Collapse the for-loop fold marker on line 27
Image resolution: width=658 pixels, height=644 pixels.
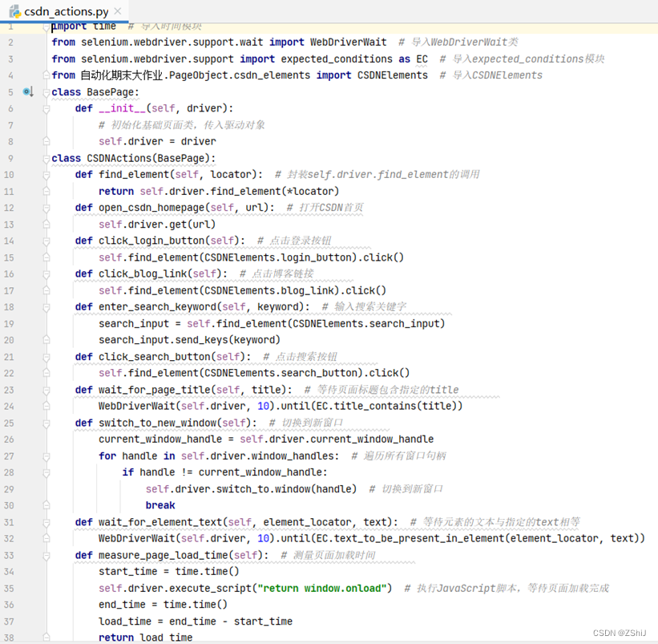coord(46,457)
